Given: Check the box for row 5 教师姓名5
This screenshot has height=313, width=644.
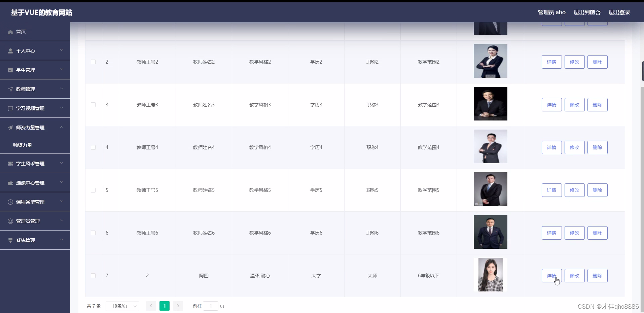Looking at the screenshot, I should pos(93,190).
